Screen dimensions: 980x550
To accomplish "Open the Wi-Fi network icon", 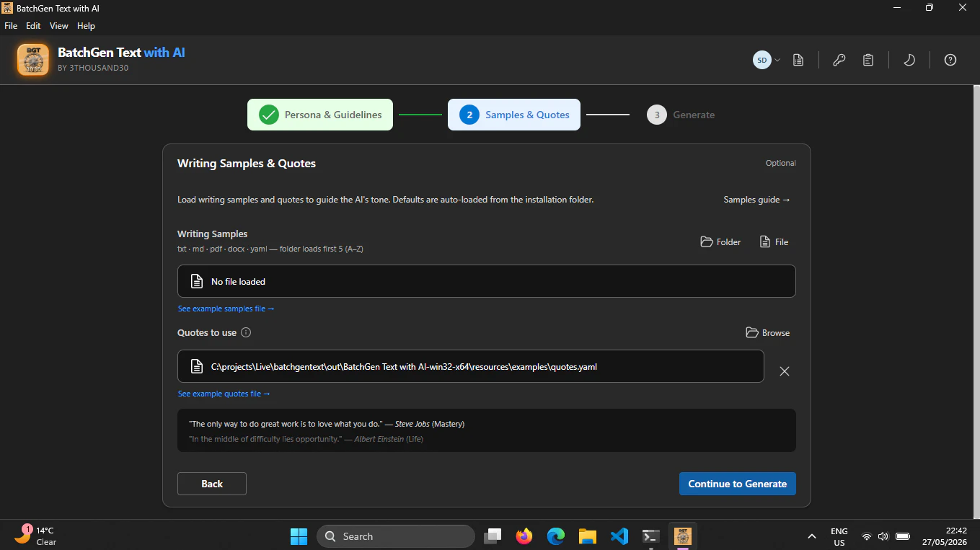I will tap(867, 536).
